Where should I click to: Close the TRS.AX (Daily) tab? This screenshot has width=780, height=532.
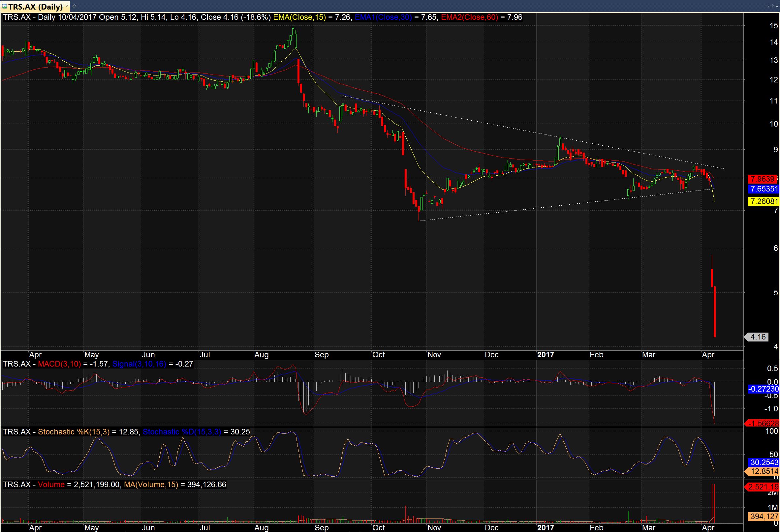click(67, 6)
